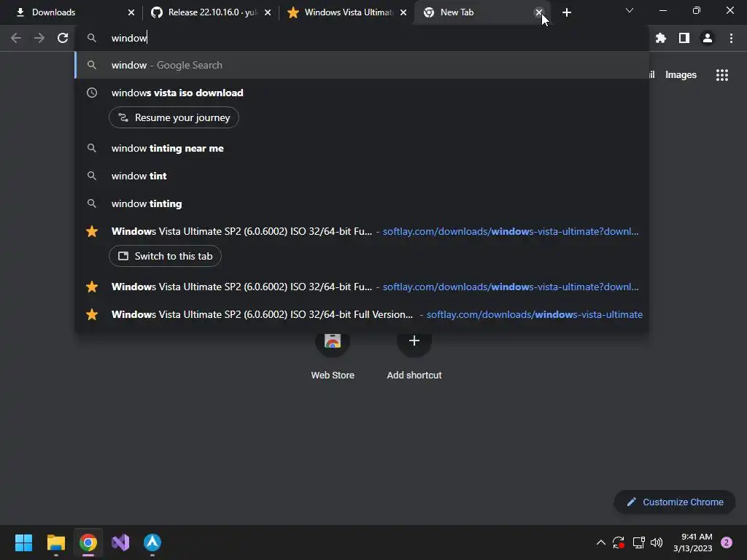
Task: Close the Windows Vista Ultimate tab
Action: (x=403, y=13)
